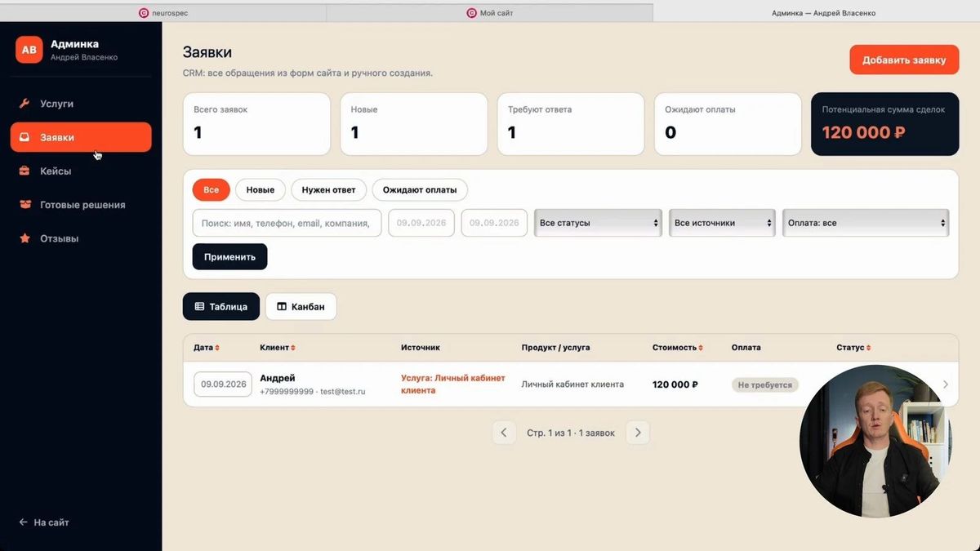The image size is (980, 551).
Task: Click the Применить button
Action: pos(229,256)
